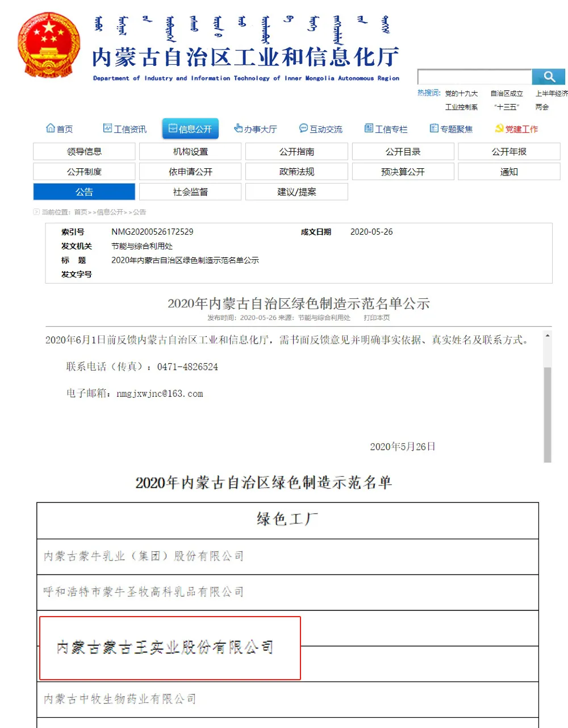Click the article vertical scrollbar thumb
Viewport: 568px width, 728px height.
pos(548,414)
